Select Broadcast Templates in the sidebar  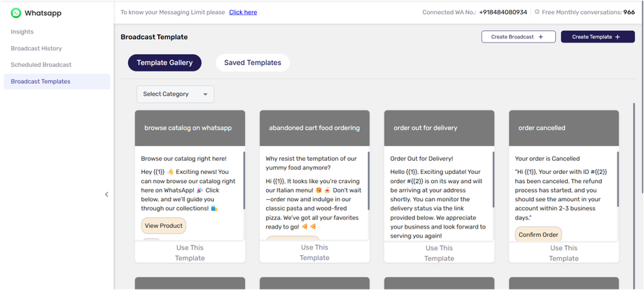click(41, 81)
